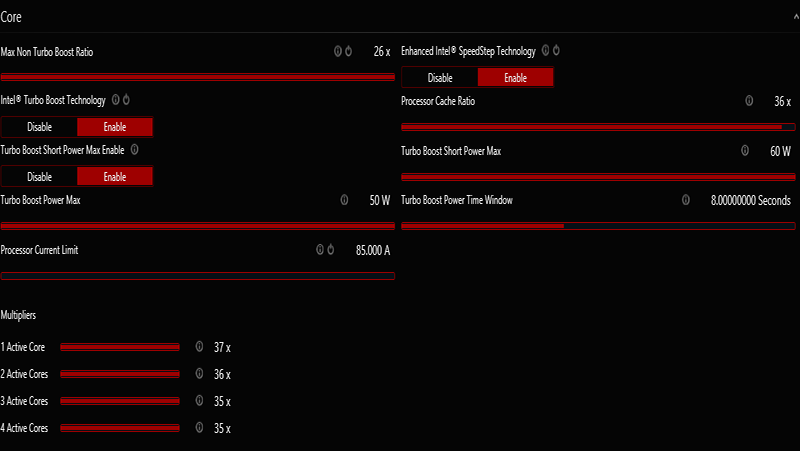Click info icon for Max Non Turbo Boost Ratio
Screen dimensions: 800x451
(337, 51)
